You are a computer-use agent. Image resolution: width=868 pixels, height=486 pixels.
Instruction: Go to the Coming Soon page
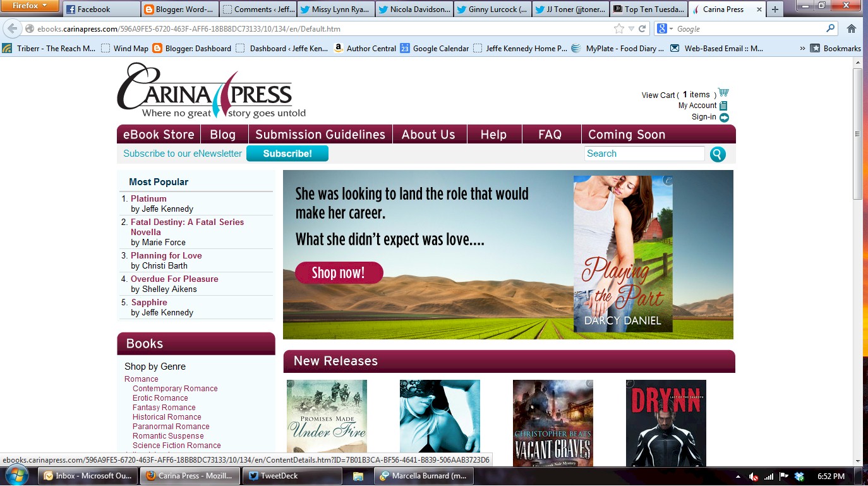[x=626, y=135]
